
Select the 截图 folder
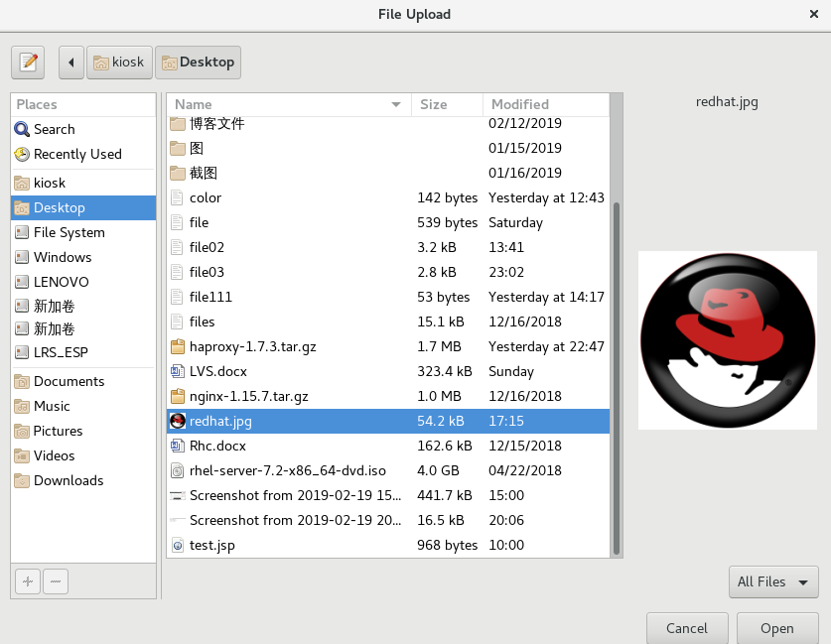tap(388, 174)
